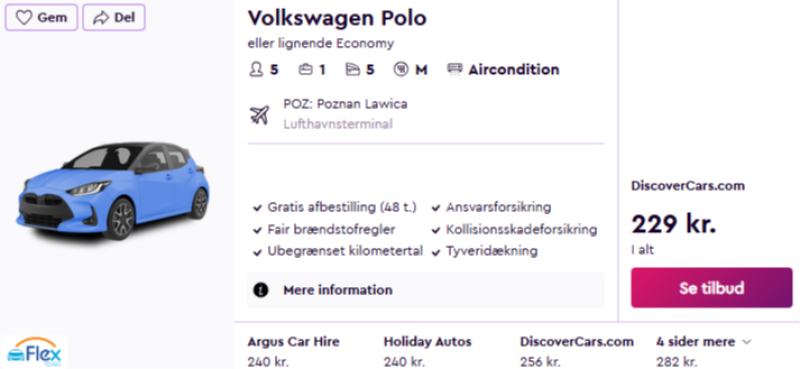
Task: Open the Mere information section
Action: (426, 290)
